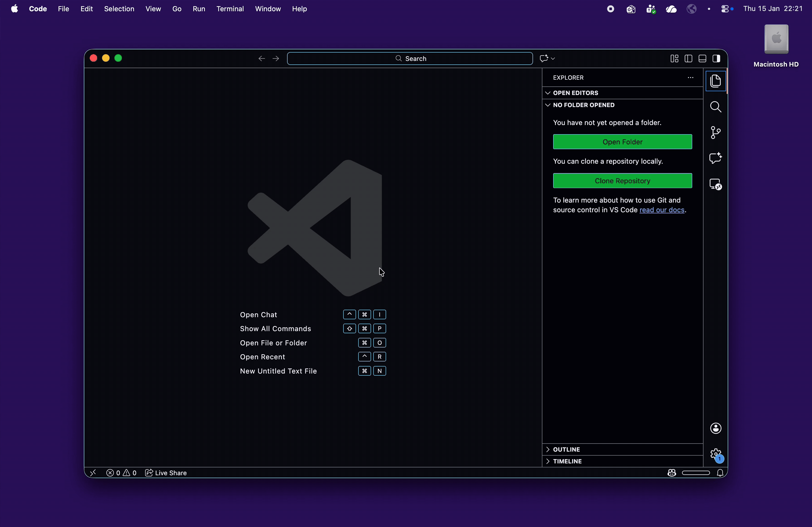Open the Selection menu
The height and width of the screenshot is (527, 812).
pos(119,9)
